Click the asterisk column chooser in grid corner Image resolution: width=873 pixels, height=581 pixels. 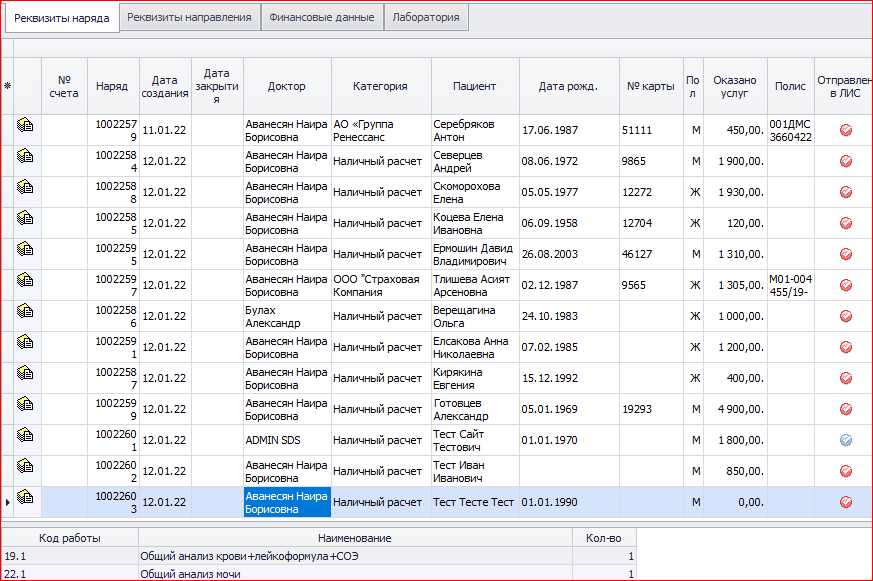coord(7,86)
